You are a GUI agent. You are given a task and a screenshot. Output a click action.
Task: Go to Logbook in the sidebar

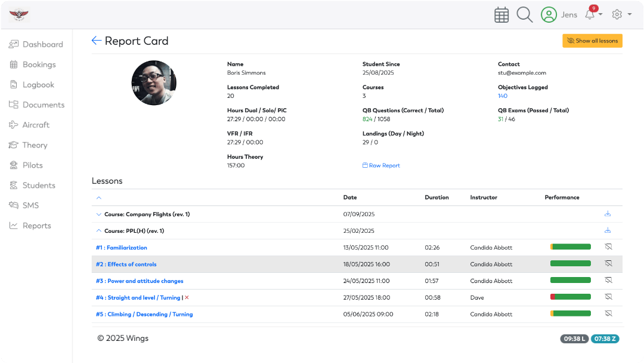(x=38, y=85)
